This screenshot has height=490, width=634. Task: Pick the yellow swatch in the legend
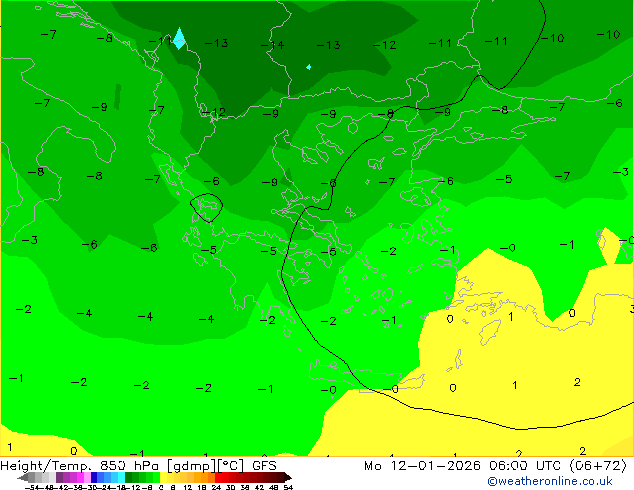[164, 477]
